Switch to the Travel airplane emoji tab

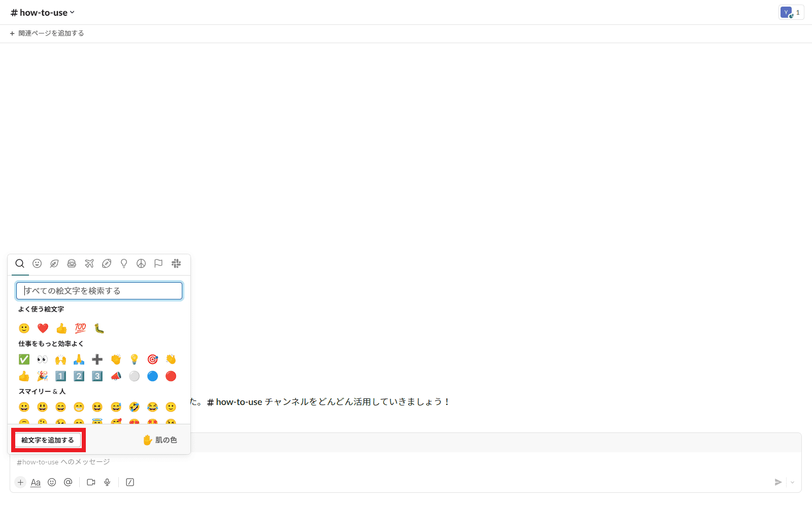tap(89, 263)
